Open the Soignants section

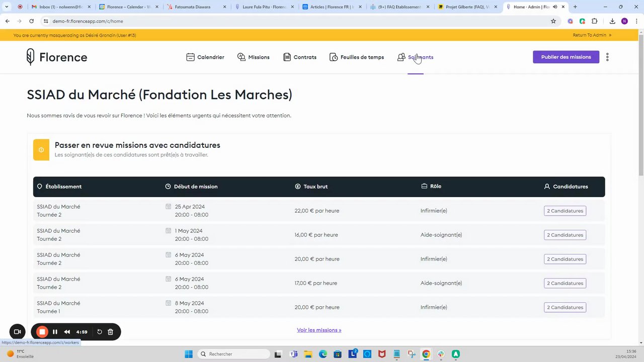[x=415, y=57]
